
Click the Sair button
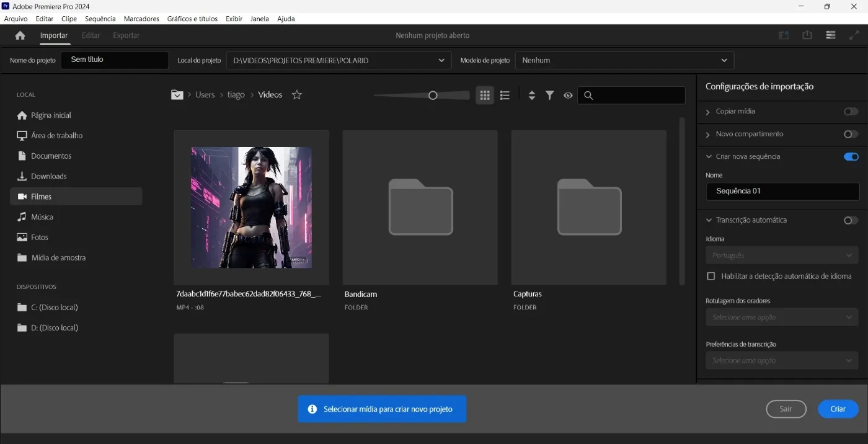pos(786,409)
